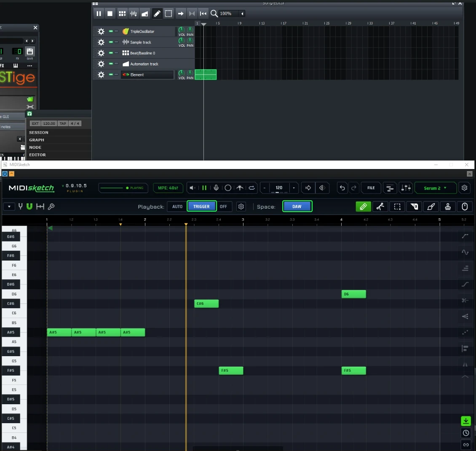Open MIDISketch settings gear at top right
This screenshot has height=451, width=476.
465,188
